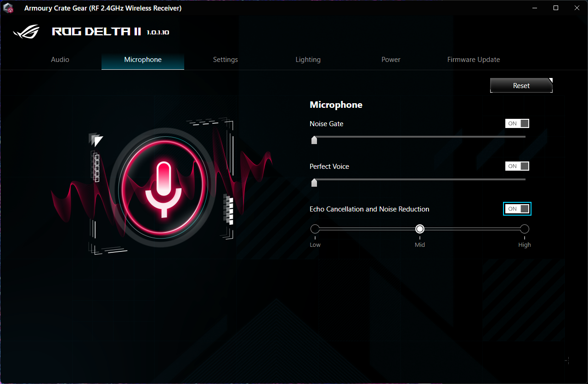Close the Armoury Crate Gear window
Screen dimensions: 588x384
[577, 8]
